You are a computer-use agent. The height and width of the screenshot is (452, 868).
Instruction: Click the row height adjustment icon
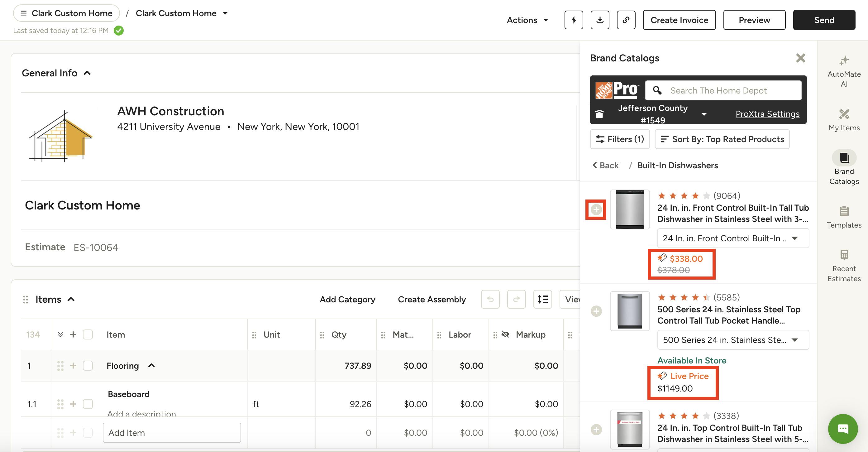[x=543, y=299]
